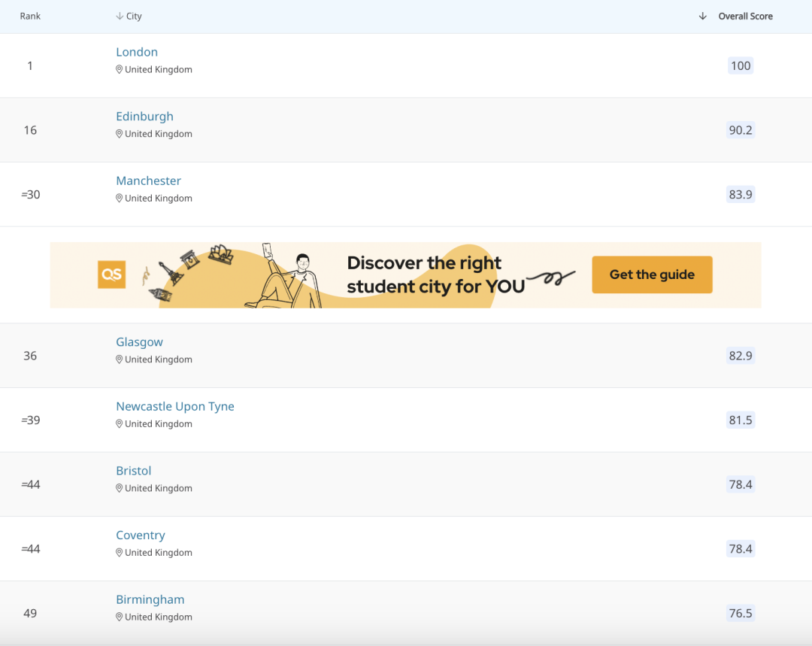The image size is (812, 646).
Task: Click the Get the guide button
Action: [652, 274]
